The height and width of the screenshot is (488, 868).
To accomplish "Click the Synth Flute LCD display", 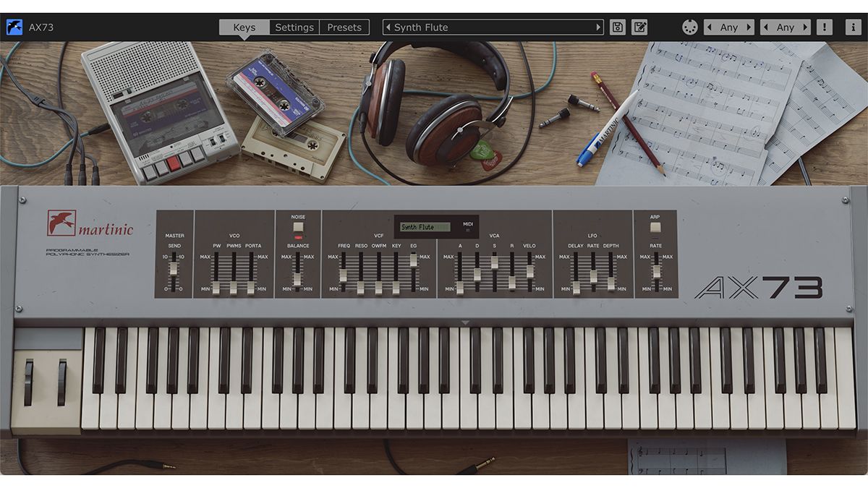I will tap(425, 227).
